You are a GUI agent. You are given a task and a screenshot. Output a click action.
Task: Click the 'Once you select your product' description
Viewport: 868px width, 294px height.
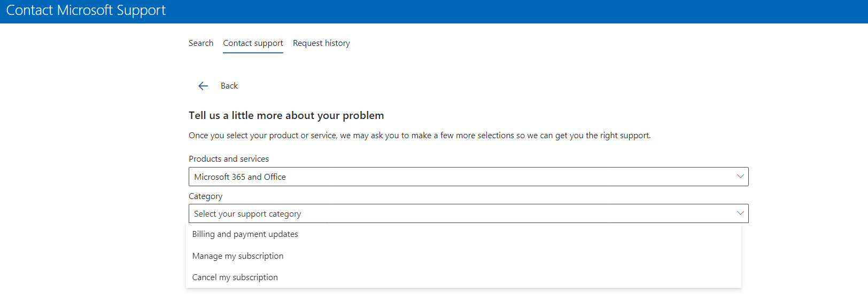click(420, 136)
